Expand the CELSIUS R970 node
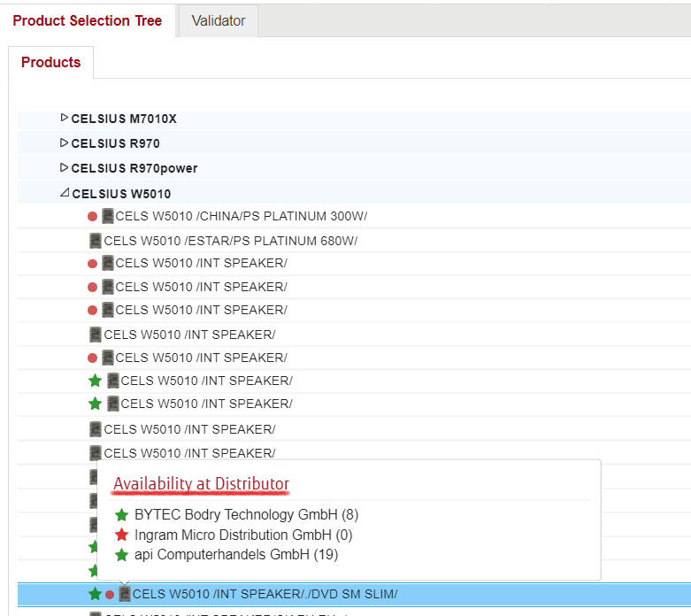Screen dimensions: 691x616 coord(64,142)
